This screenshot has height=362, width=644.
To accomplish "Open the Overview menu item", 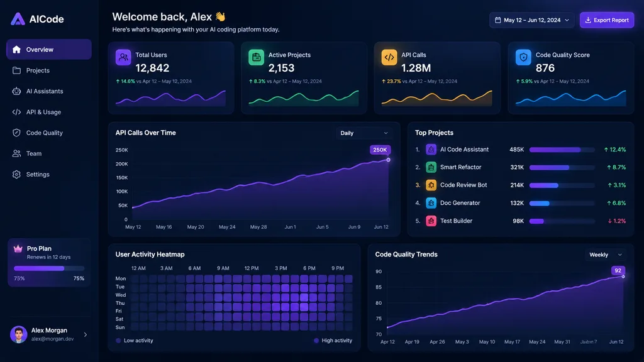I will pos(49,50).
